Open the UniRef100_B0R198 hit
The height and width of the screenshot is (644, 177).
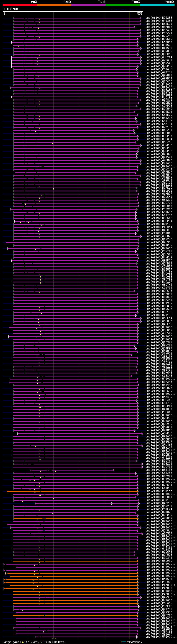[x=159, y=276]
